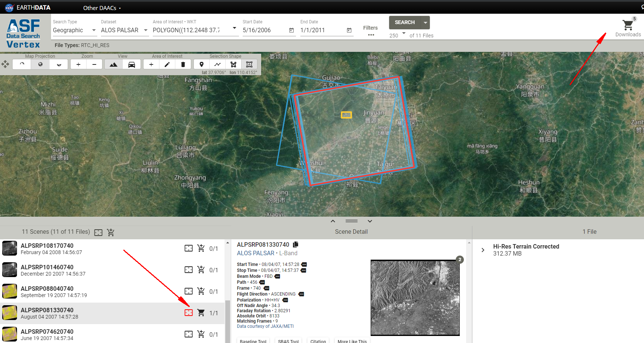Viewport: 644px width, 343px height.
Task: Select the pencil tool to draw Area of Interest
Action: [x=167, y=64]
